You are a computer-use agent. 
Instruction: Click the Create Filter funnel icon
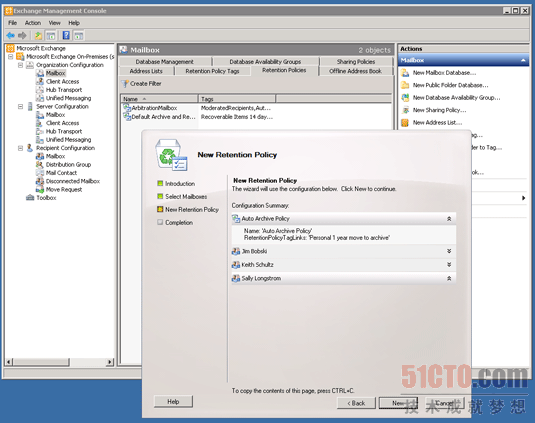(x=125, y=84)
